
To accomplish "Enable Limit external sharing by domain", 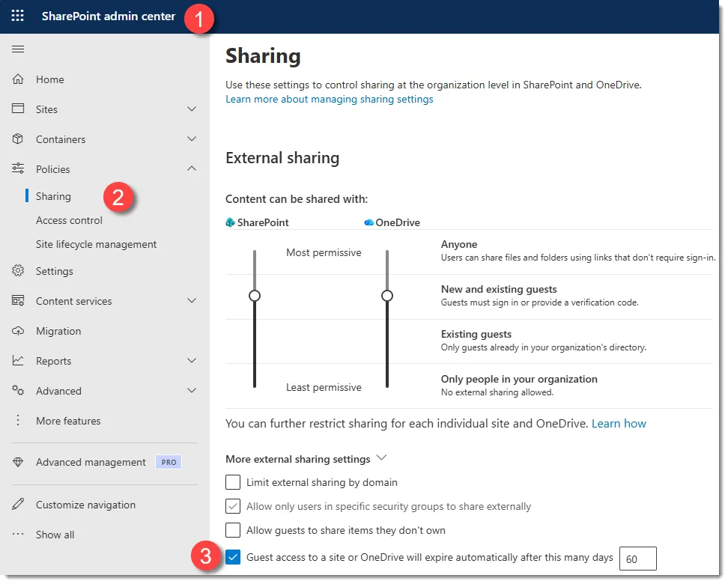I will point(233,482).
